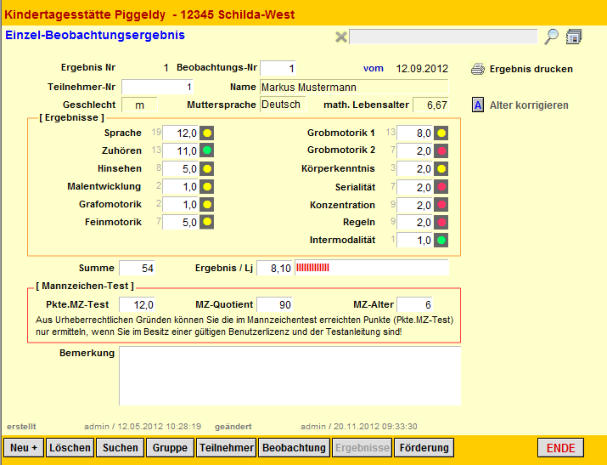Screen dimensions: 607x465
Task: Click the Löschen button
Action: [70, 448]
